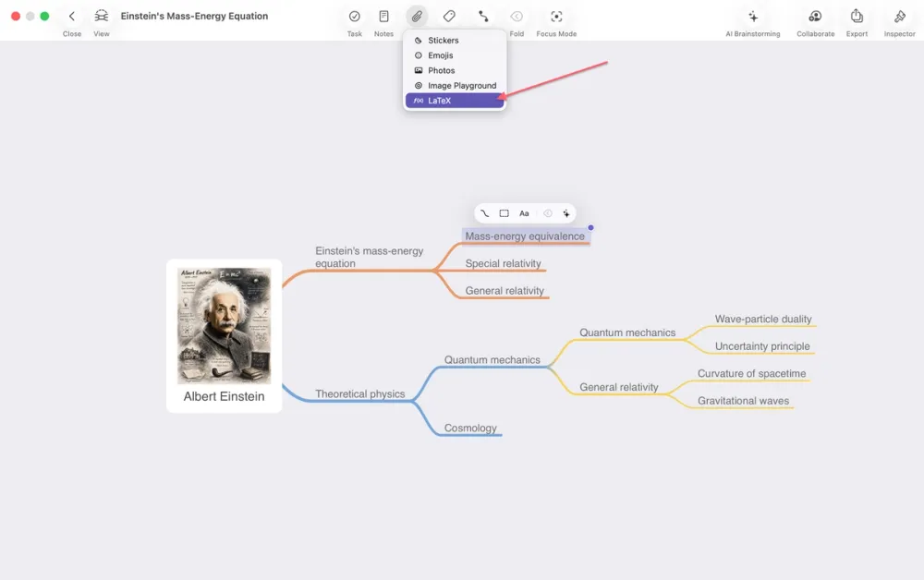
Task: Open AI Brainstorming
Action: click(x=752, y=17)
